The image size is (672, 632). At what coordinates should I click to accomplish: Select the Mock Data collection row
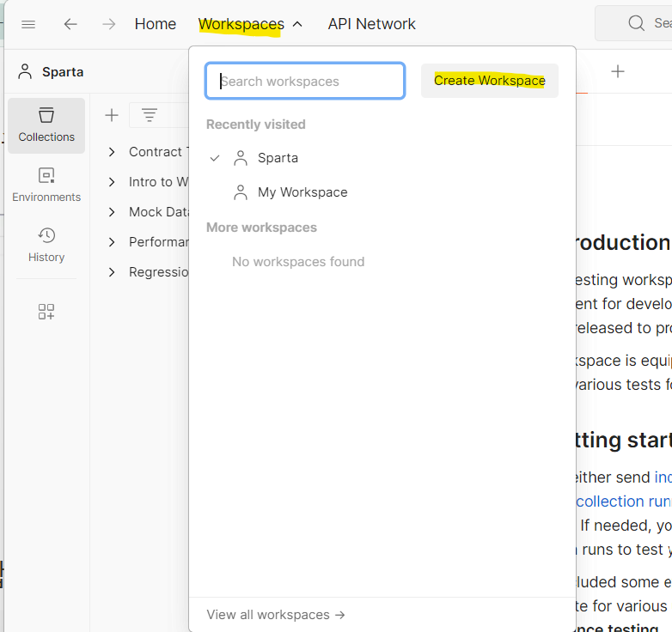(x=159, y=212)
